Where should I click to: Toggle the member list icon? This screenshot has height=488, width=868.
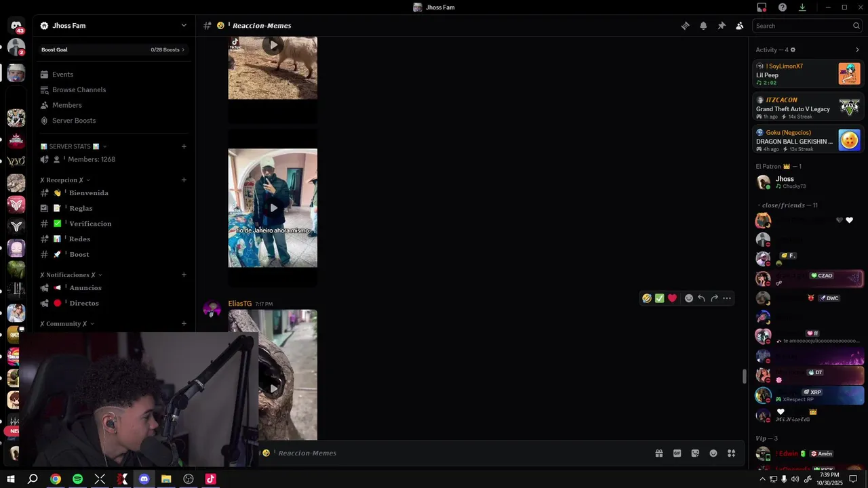pos(739,26)
